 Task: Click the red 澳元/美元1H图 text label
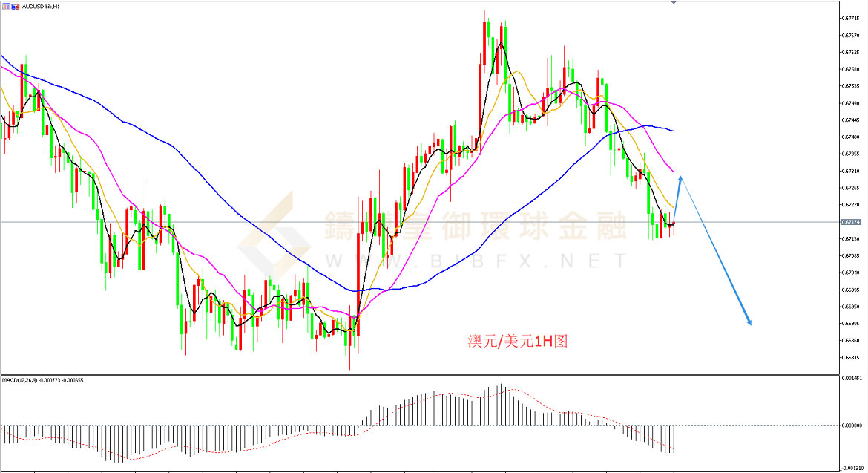517,342
